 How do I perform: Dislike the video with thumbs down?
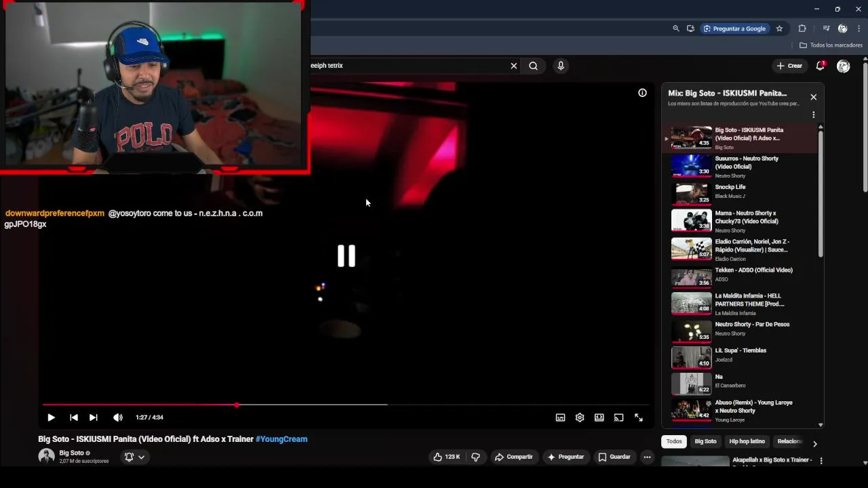[x=475, y=457]
